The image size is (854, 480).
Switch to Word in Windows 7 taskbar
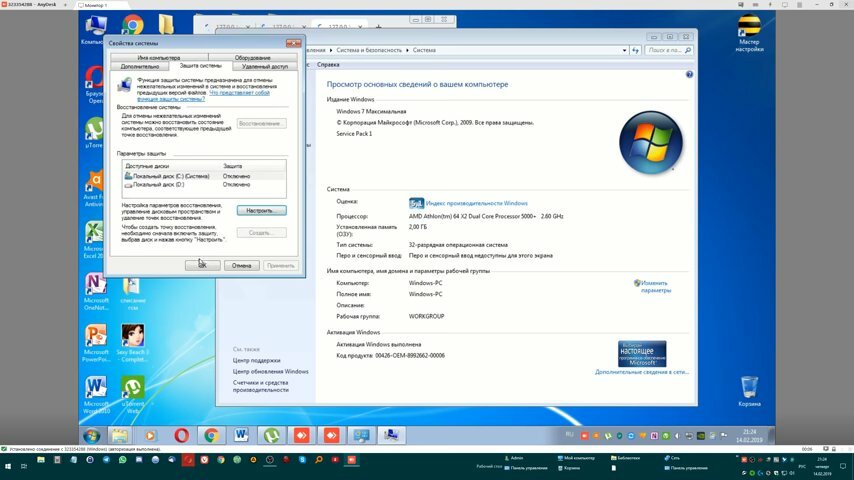click(241, 435)
